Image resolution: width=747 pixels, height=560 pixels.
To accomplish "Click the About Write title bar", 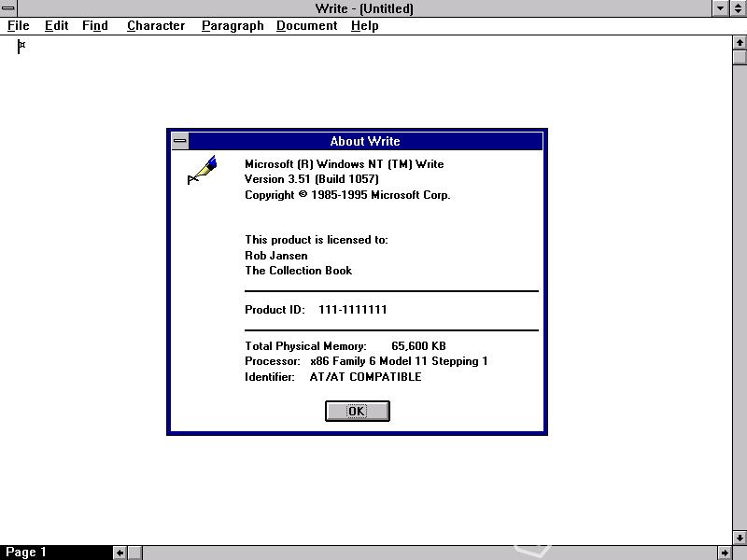I will tap(365, 141).
